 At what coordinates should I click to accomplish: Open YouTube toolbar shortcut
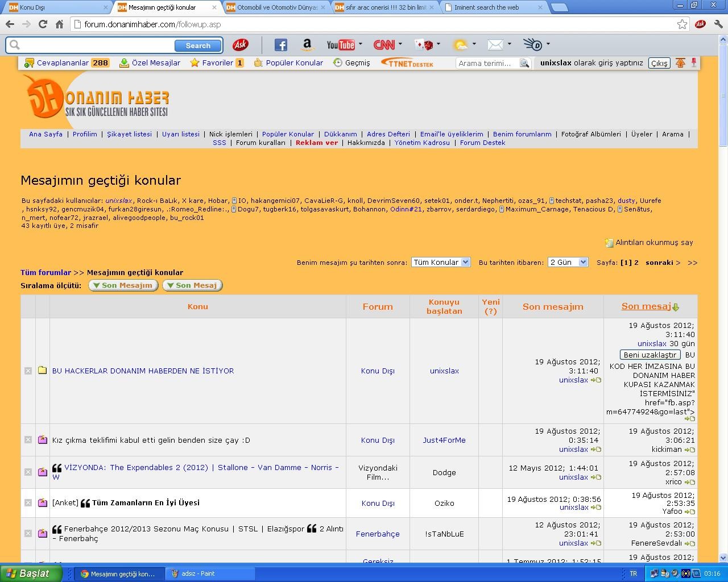(x=341, y=45)
